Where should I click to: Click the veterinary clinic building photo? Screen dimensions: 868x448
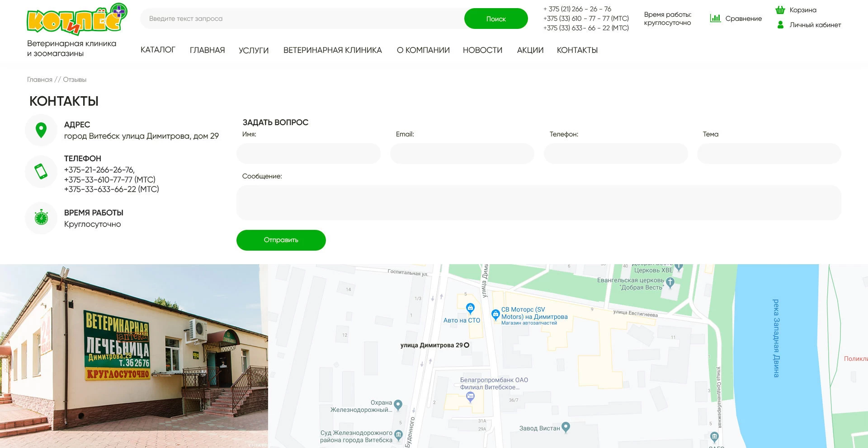pos(134,356)
